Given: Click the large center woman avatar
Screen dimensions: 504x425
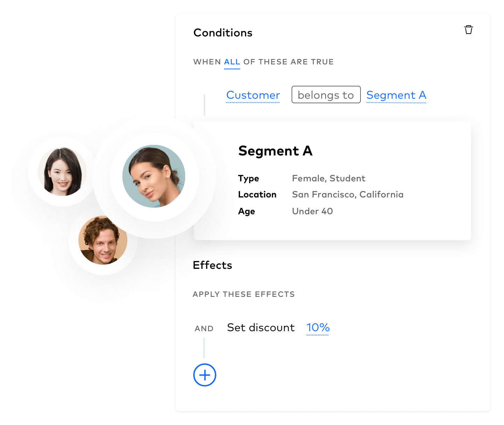Looking at the screenshot, I should pos(154,176).
